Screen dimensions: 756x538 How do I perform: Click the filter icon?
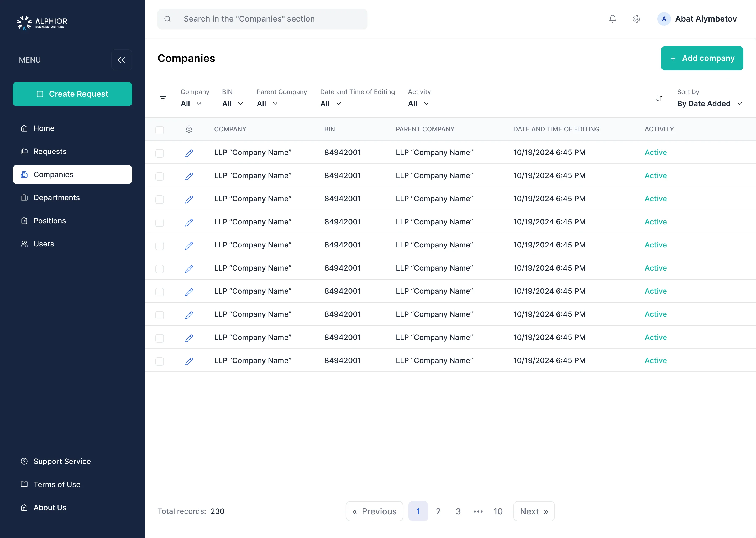point(162,98)
